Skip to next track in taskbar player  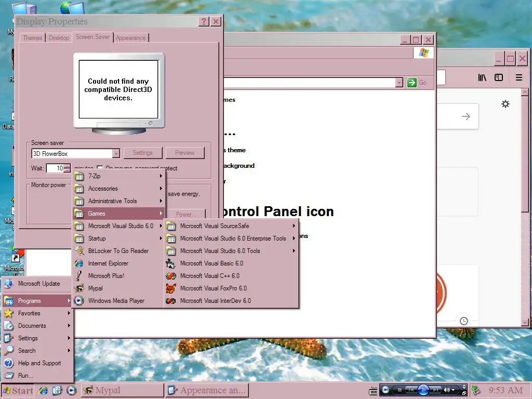click(436, 390)
